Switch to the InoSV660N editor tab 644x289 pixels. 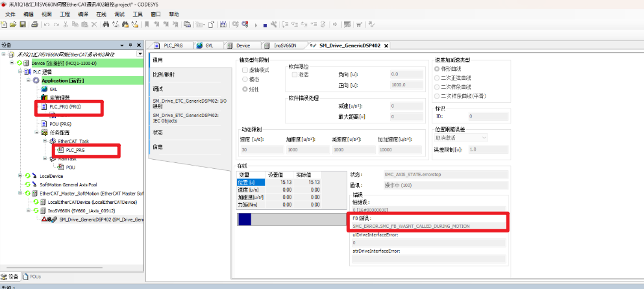(284, 46)
